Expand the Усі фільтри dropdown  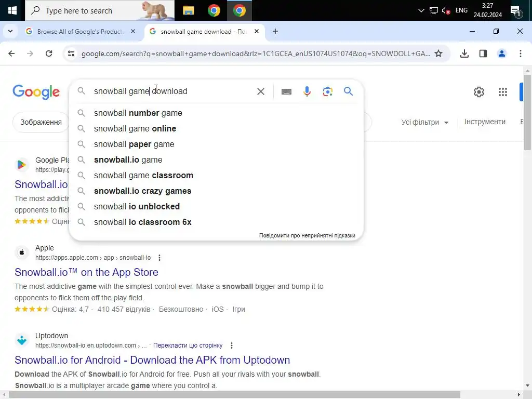425,122
